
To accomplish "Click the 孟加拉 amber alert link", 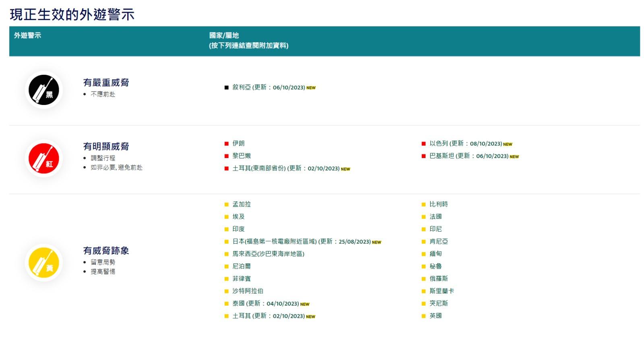I will (x=242, y=204).
